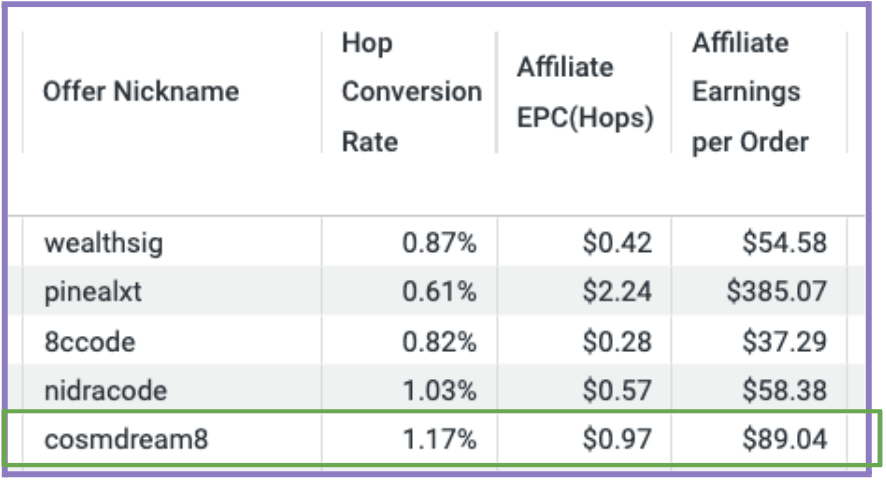
Task: Sort by Offer Nickname column header
Action: pos(141,92)
